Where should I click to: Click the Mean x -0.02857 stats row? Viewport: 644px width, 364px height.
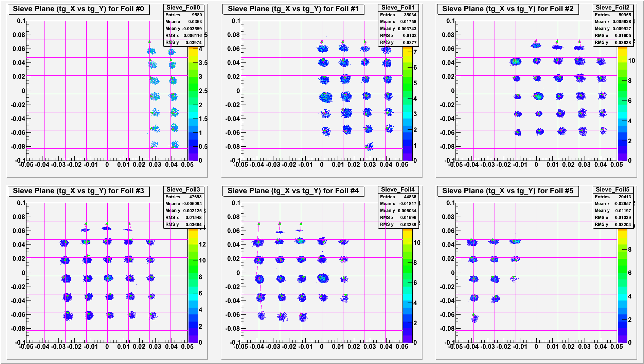[613, 204]
